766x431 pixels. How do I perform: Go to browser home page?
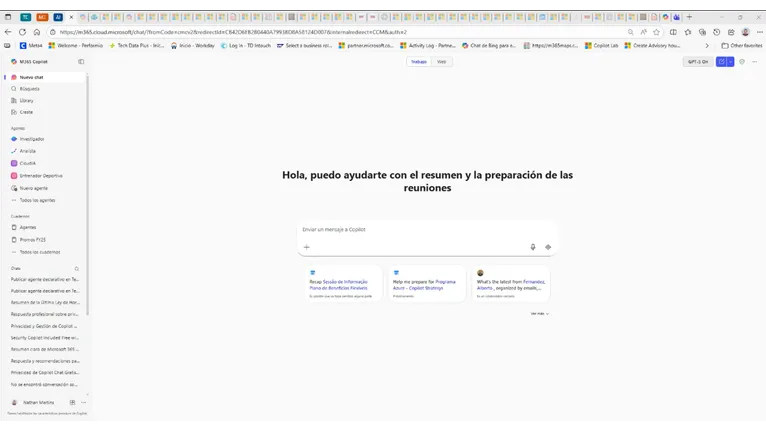tap(37, 32)
